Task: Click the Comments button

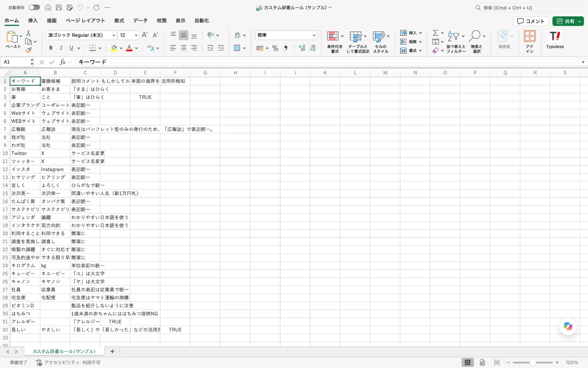Action: (x=530, y=21)
